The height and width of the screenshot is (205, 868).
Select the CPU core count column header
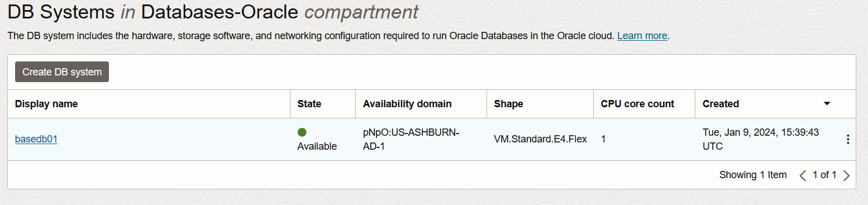(637, 104)
